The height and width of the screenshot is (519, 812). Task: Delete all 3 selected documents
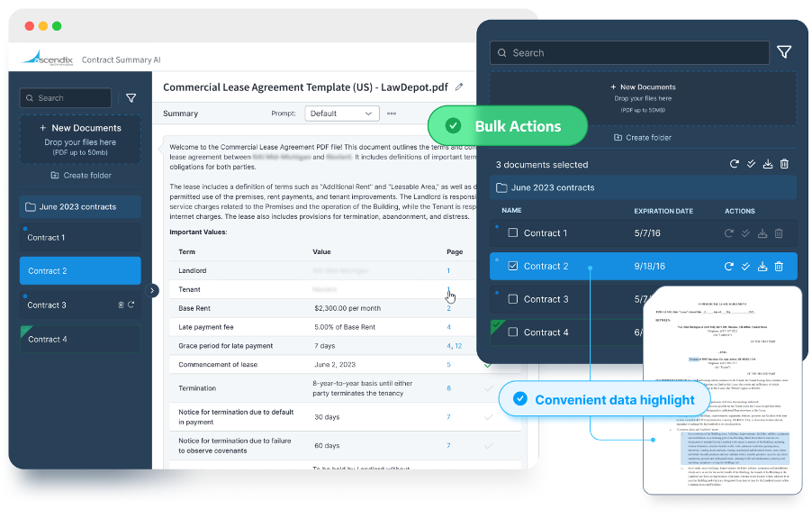(785, 164)
